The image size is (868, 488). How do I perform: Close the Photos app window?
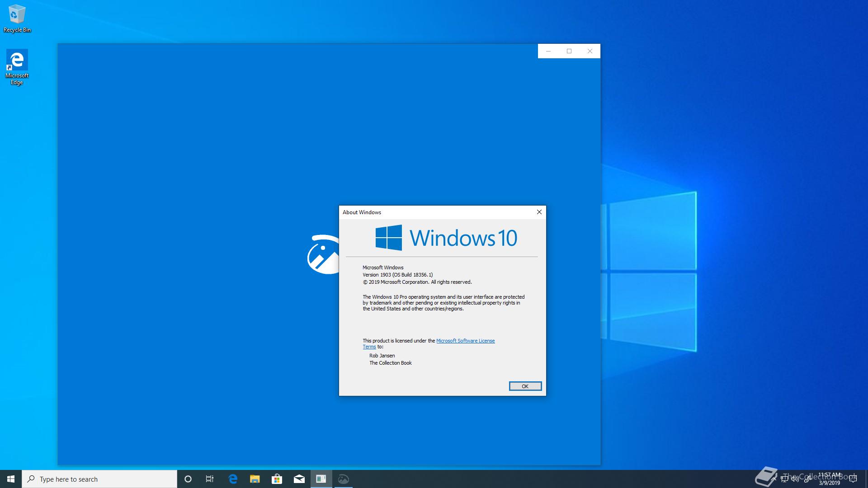[x=590, y=51]
